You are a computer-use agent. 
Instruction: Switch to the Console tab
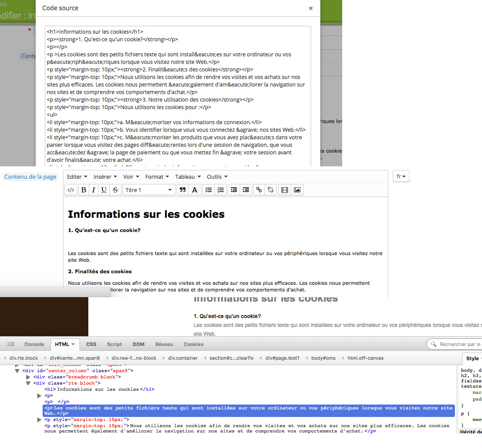pos(35,344)
